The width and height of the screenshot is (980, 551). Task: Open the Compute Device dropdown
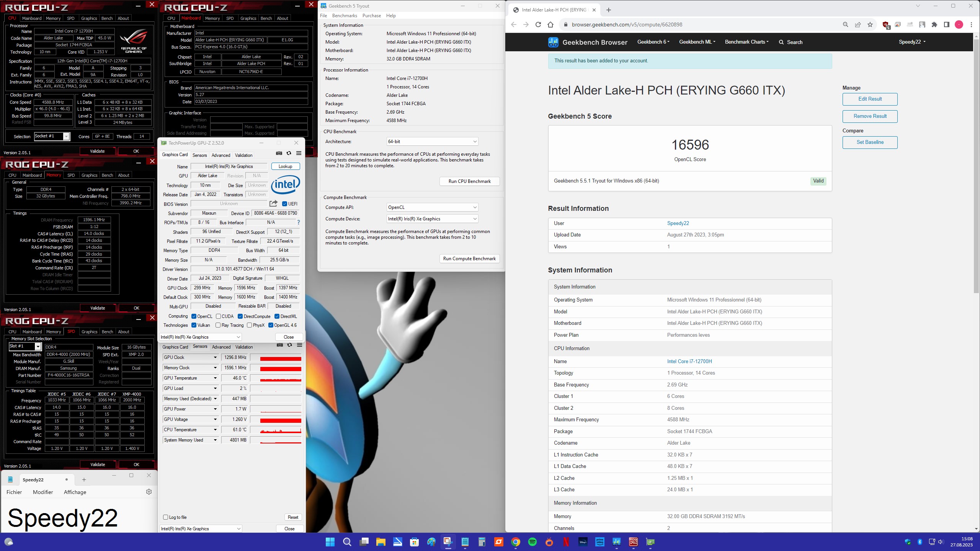[432, 219]
